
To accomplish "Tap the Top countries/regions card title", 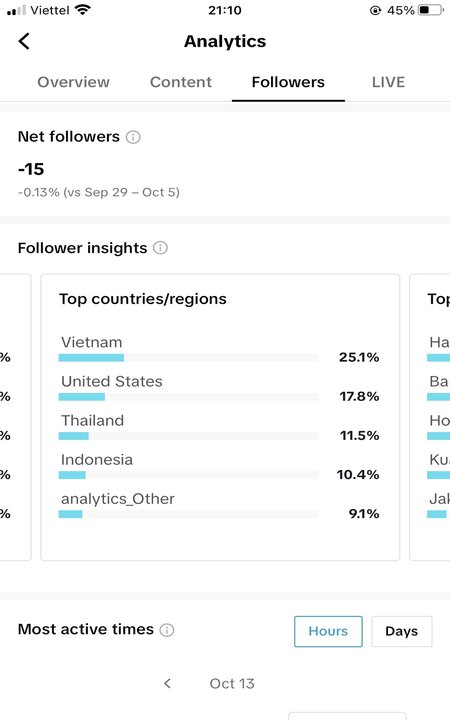I will tap(143, 299).
